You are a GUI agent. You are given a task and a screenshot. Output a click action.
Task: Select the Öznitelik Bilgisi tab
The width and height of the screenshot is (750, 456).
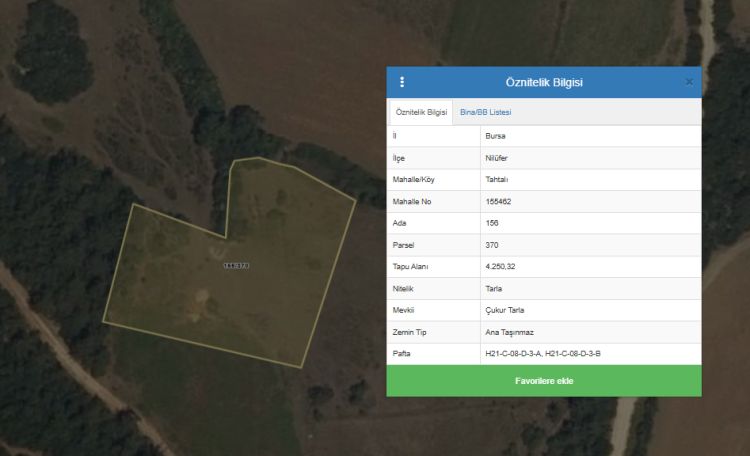click(x=421, y=112)
